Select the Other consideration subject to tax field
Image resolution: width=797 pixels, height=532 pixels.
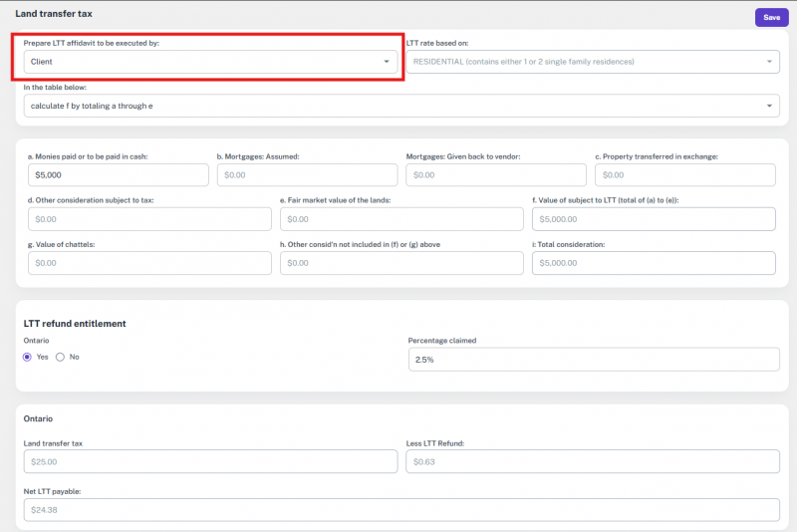[x=147, y=218]
